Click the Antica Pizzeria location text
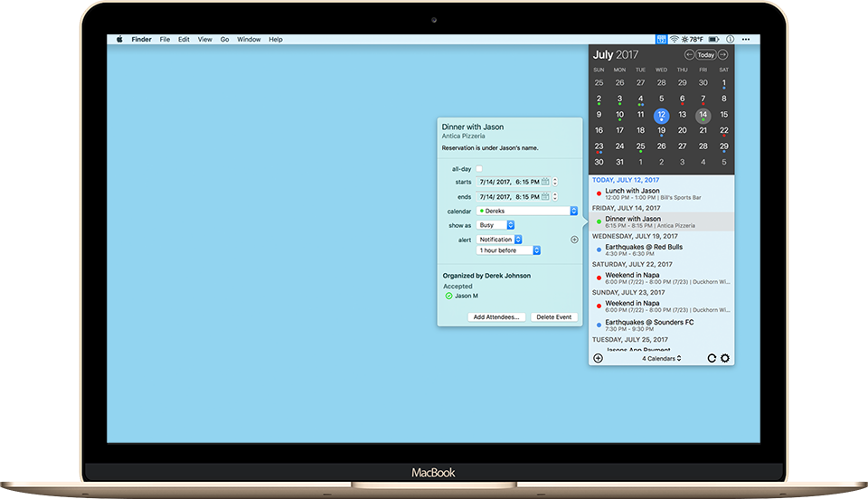 tap(463, 137)
